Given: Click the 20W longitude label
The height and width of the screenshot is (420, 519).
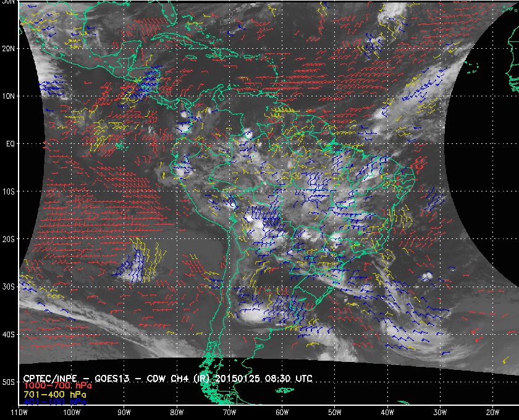Looking at the screenshot, I should [492, 413].
